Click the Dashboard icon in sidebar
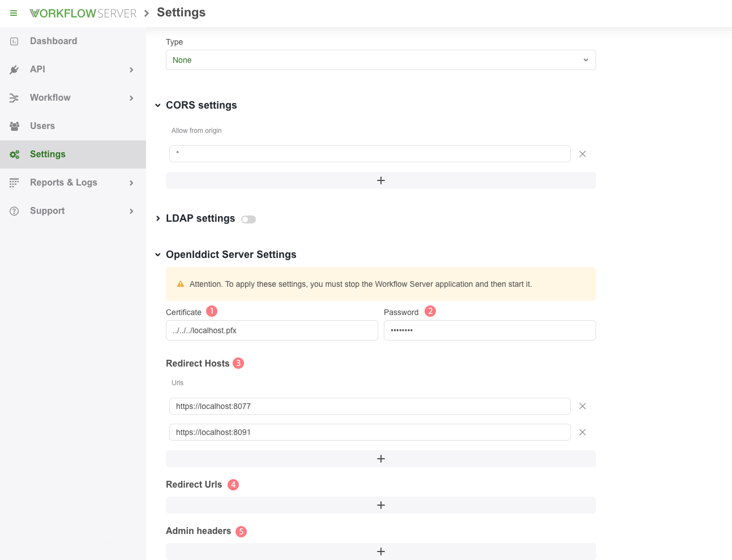Screen dimensions: 732x560 click(x=15, y=41)
